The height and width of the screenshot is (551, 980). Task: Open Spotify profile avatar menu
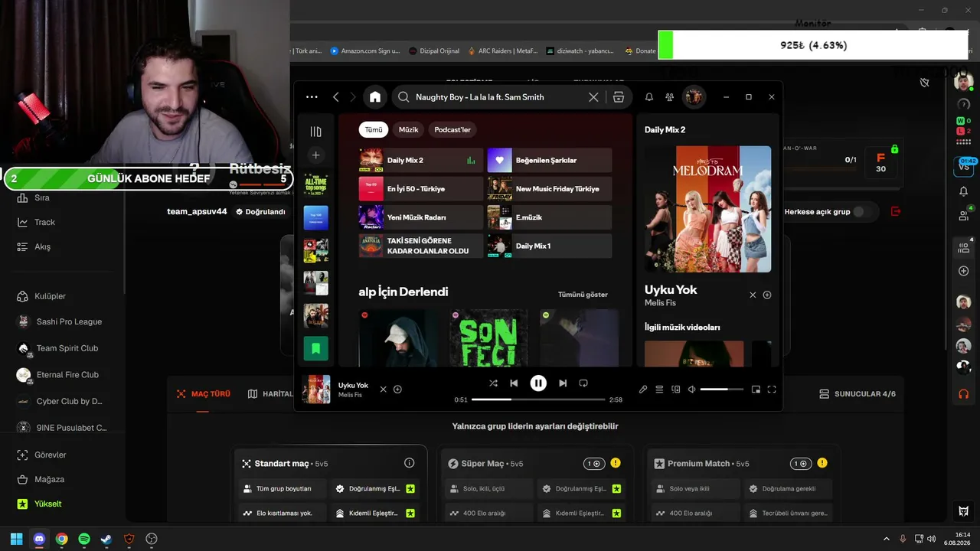coord(694,97)
